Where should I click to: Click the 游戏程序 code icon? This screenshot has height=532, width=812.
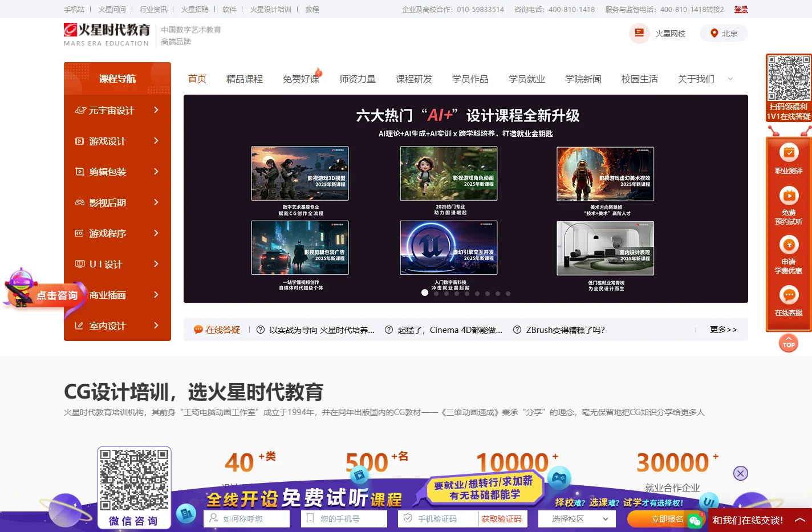[x=80, y=233]
